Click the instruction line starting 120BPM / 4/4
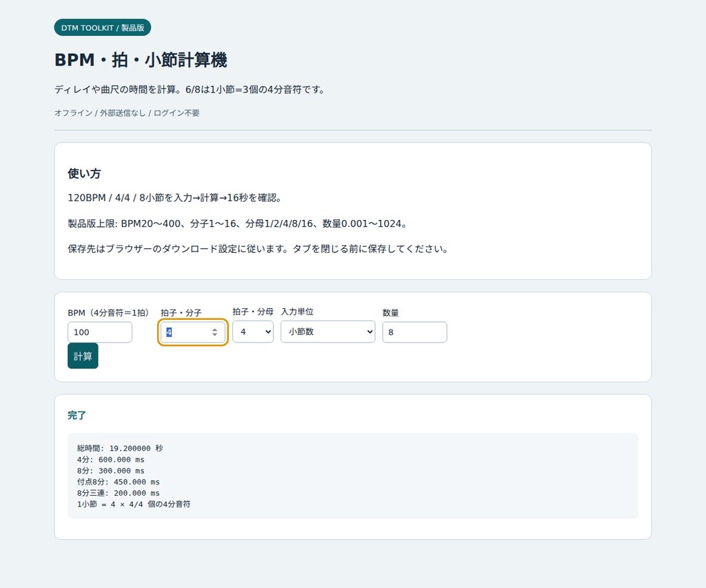 174,198
